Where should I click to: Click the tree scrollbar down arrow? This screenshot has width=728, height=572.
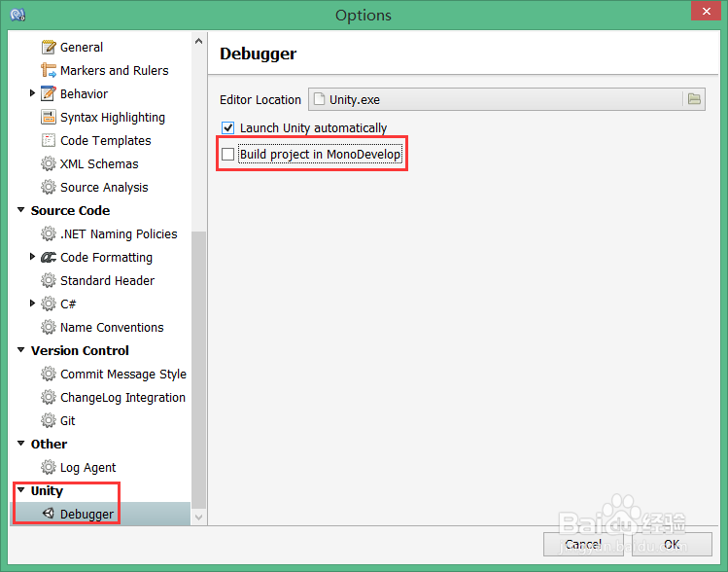(198, 518)
